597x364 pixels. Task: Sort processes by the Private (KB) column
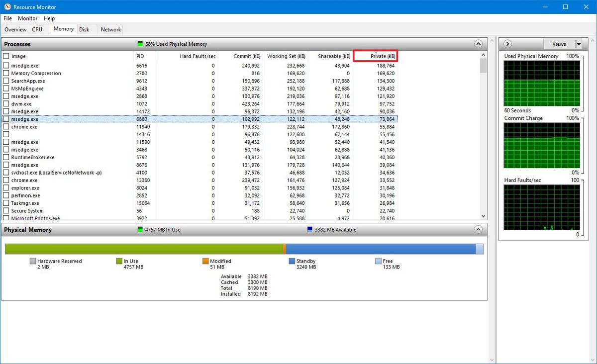coord(376,56)
